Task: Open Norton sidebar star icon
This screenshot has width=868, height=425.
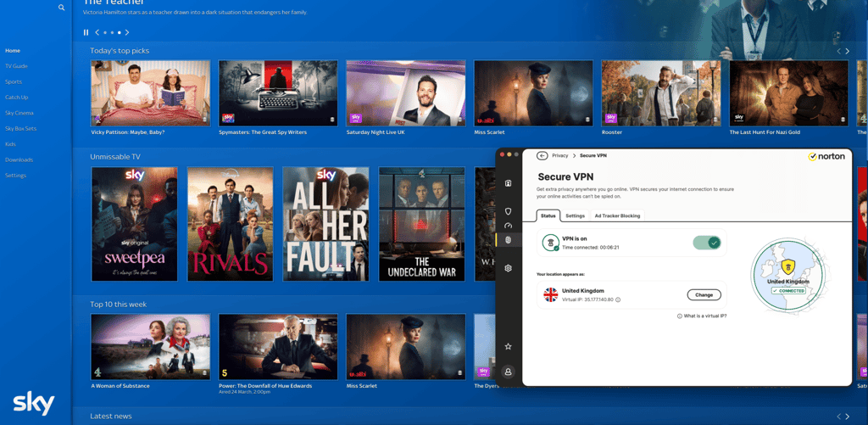Action: tap(509, 346)
